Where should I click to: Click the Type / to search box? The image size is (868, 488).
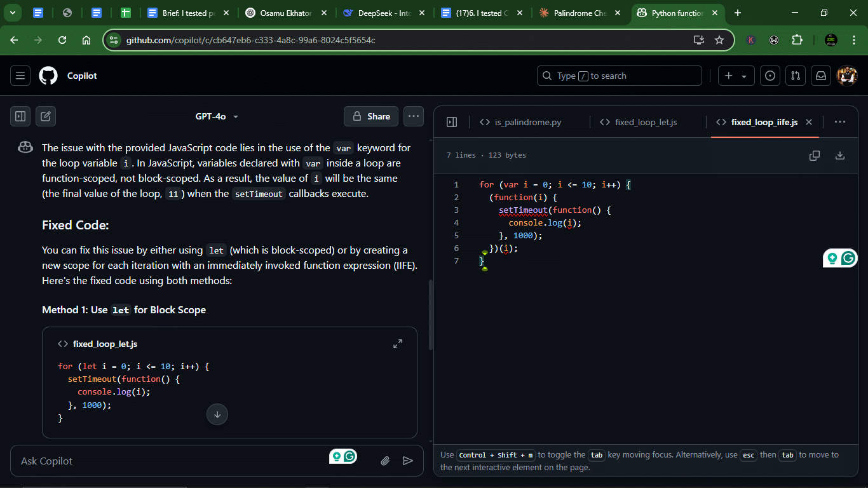(620, 76)
